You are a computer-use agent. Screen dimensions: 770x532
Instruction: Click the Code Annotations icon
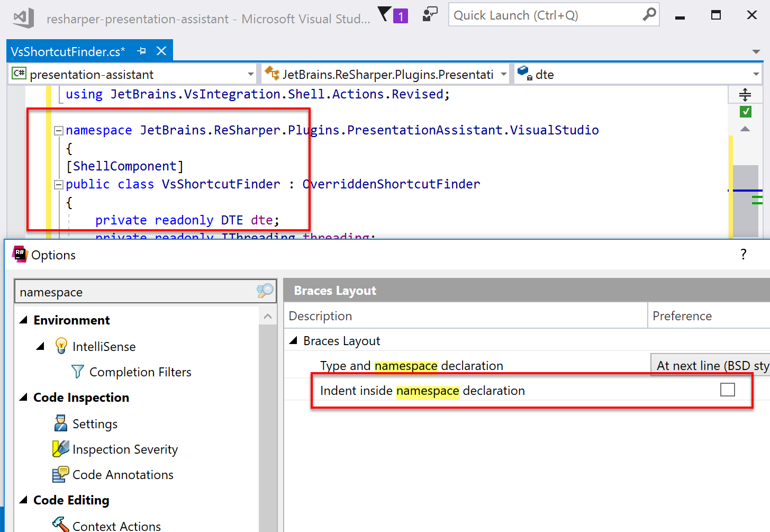[x=61, y=474]
